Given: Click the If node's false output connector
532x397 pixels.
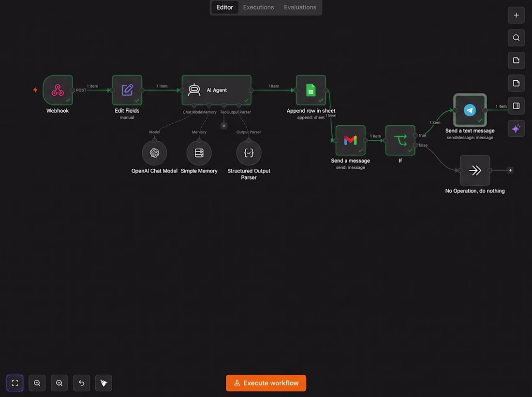Looking at the screenshot, I should click(x=415, y=145).
